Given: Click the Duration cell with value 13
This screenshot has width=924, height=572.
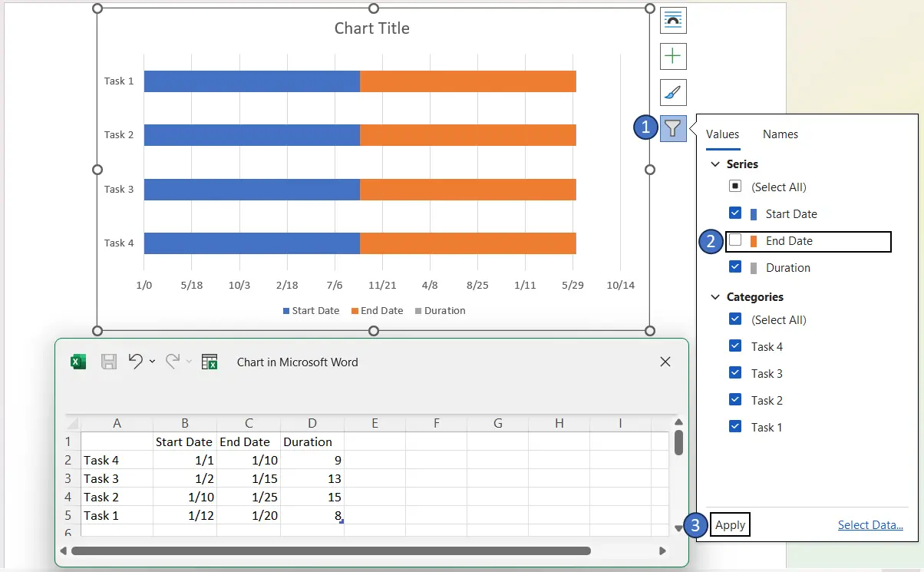Looking at the screenshot, I should [312, 478].
